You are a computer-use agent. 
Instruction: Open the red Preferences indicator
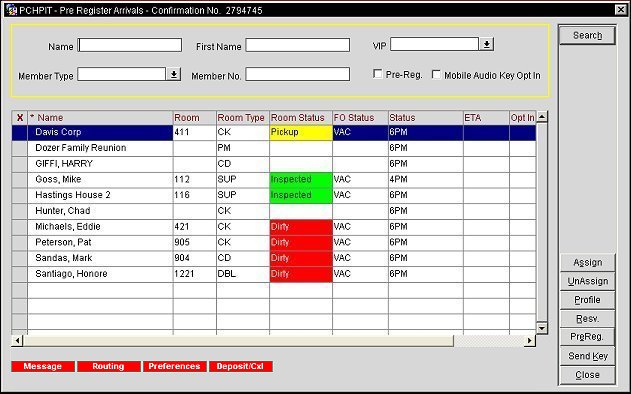click(x=175, y=366)
